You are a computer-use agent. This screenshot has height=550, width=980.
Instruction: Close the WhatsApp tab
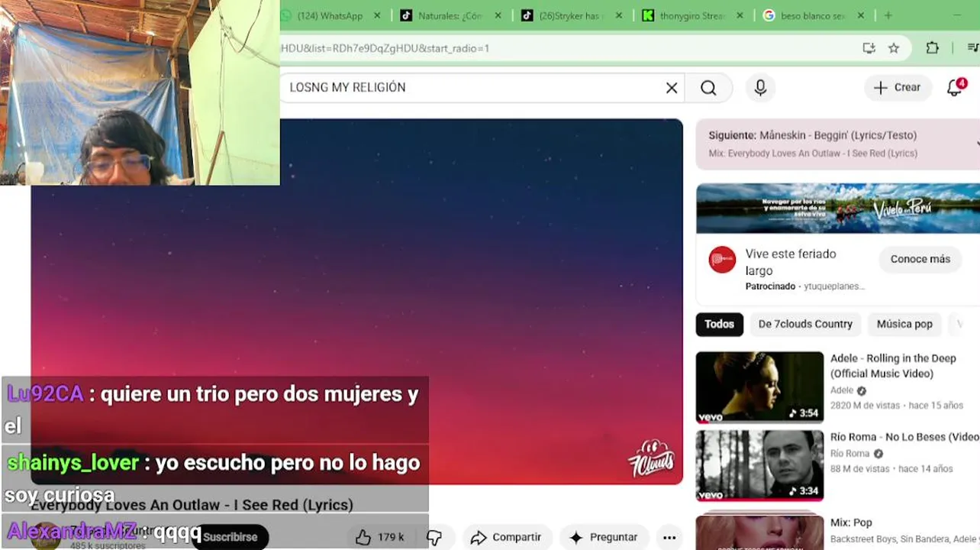pyautogui.click(x=378, y=15)
